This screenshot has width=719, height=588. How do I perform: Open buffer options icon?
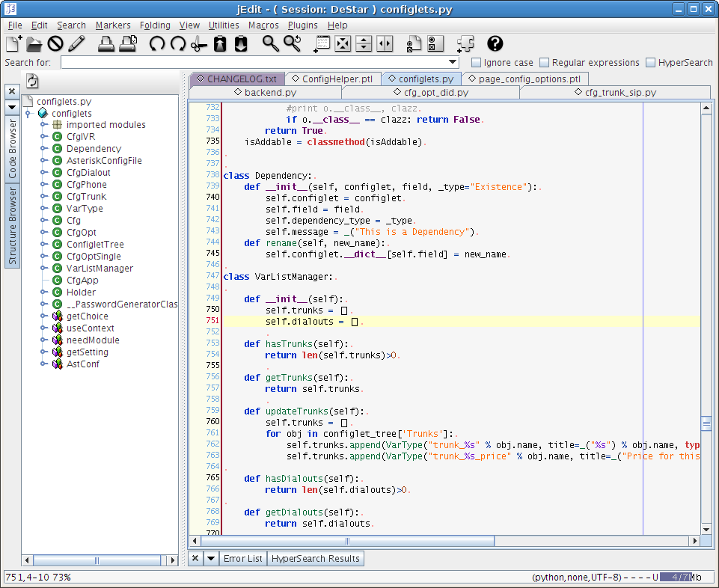[x=414, y=44]
